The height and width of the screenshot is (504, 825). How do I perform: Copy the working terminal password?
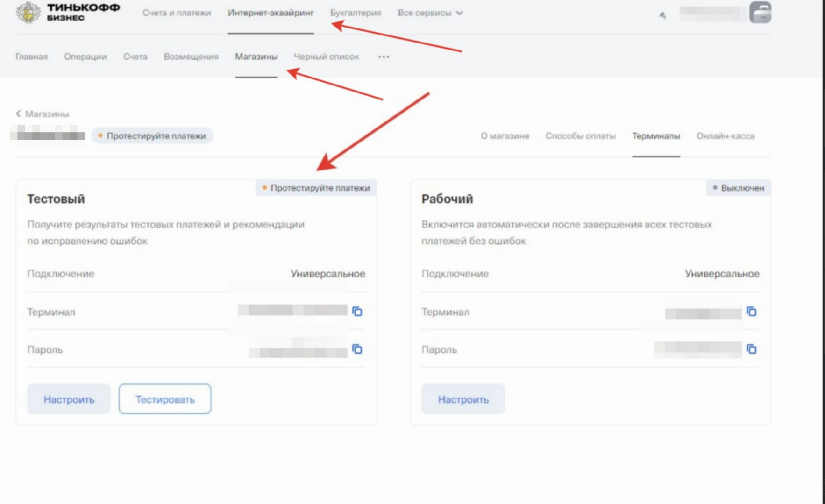[x=752, y=349]
